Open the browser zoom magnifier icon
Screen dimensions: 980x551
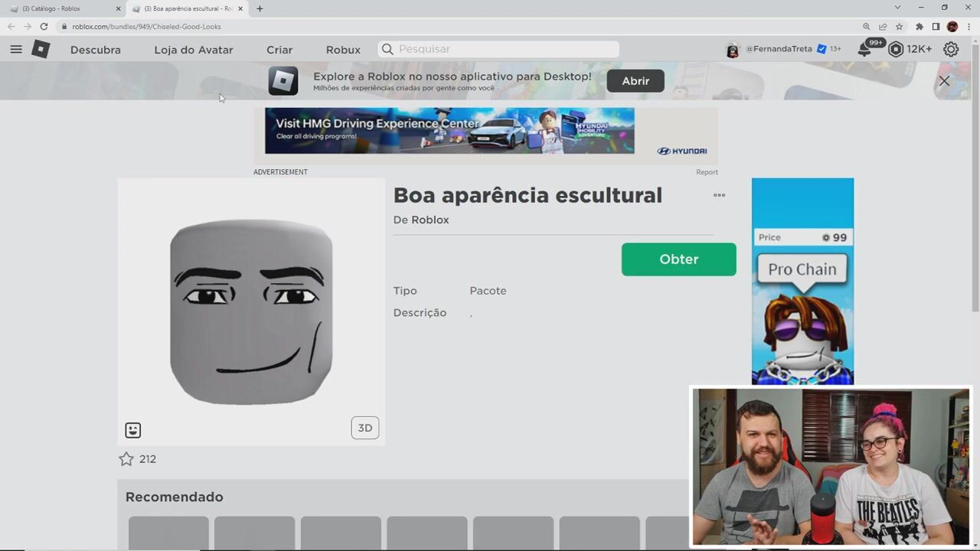click(x=866, y=26)
